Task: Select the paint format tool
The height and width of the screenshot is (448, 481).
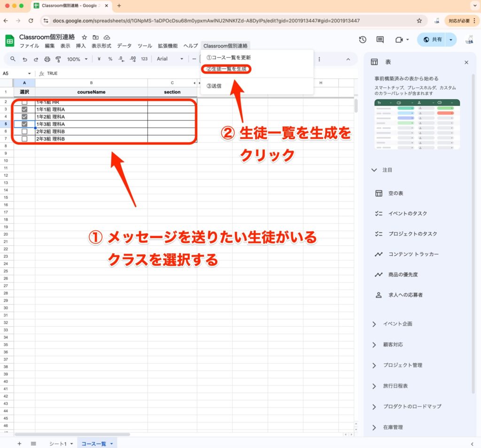Action: (58, 59)
